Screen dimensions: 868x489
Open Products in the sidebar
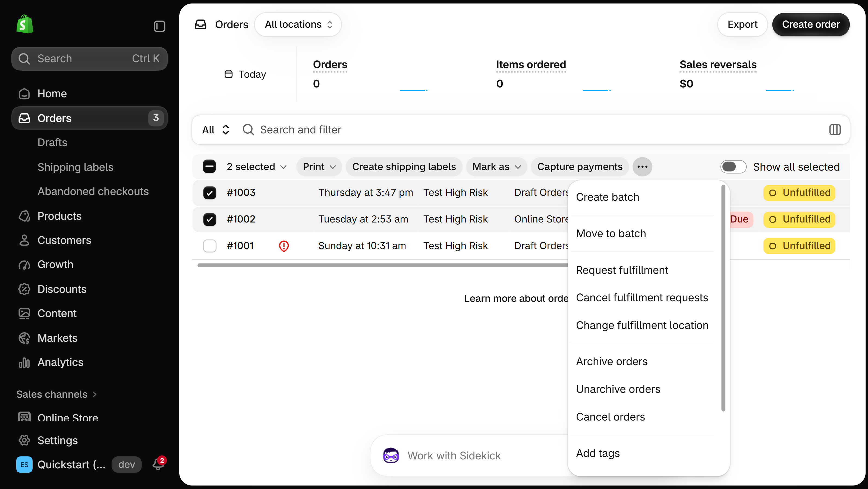coord(89,216)
